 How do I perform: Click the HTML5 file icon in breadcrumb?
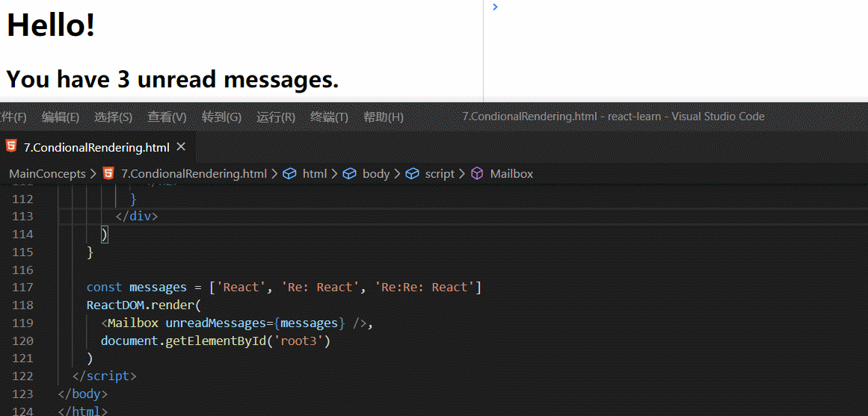point(108,174)
